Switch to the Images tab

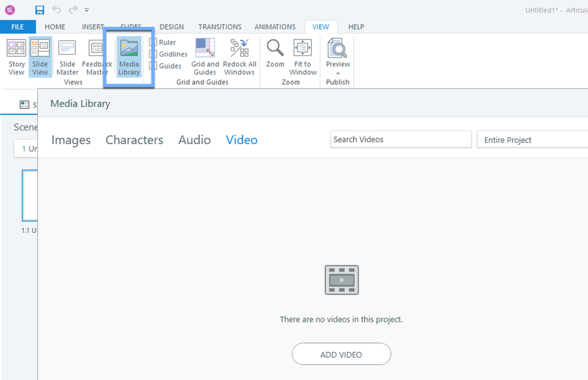(71, 140)
